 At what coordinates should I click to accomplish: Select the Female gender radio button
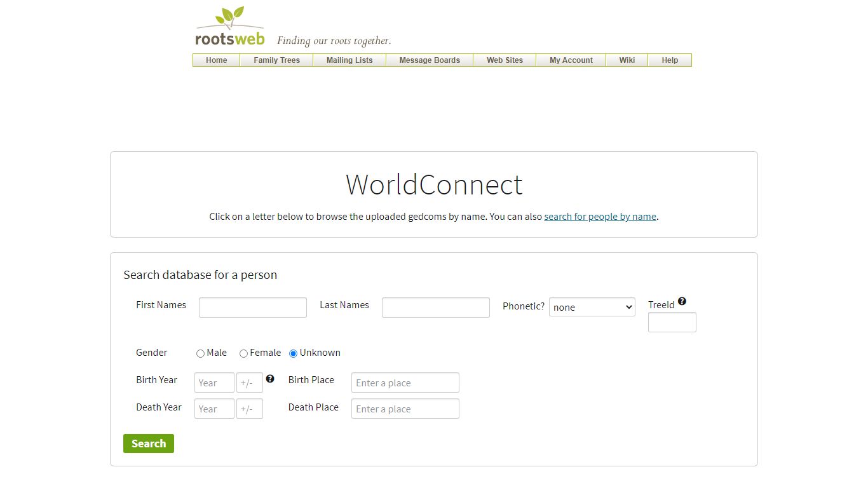pyautogui.click(x=243, y=353)
